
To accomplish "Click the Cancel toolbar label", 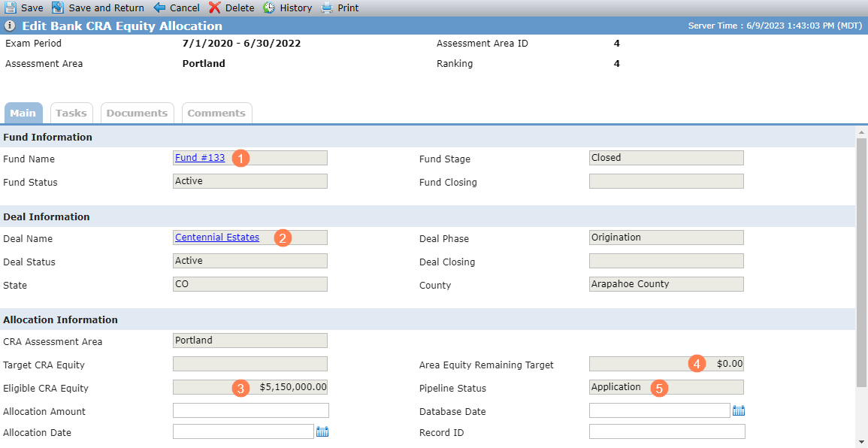I will pyautogui.click(x=185, y=8).
